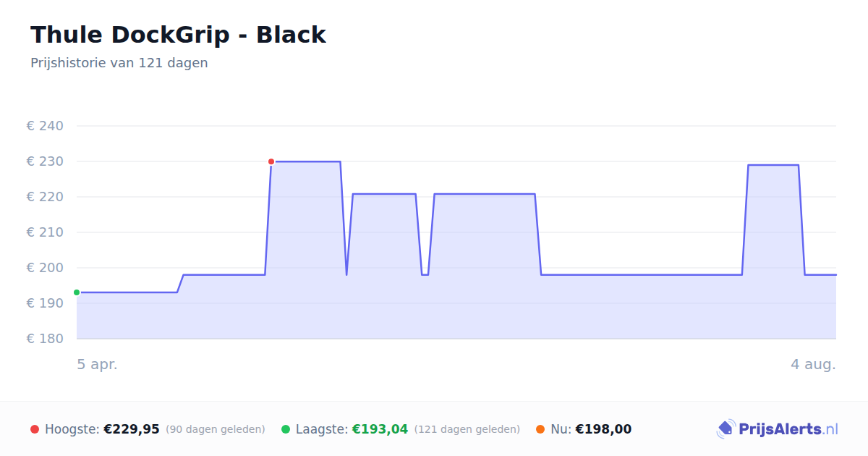The width and height of the screenshot is (868, 456).
Task: Select the Thule DockGrip - Black title
Action: (x=178, y=35)
